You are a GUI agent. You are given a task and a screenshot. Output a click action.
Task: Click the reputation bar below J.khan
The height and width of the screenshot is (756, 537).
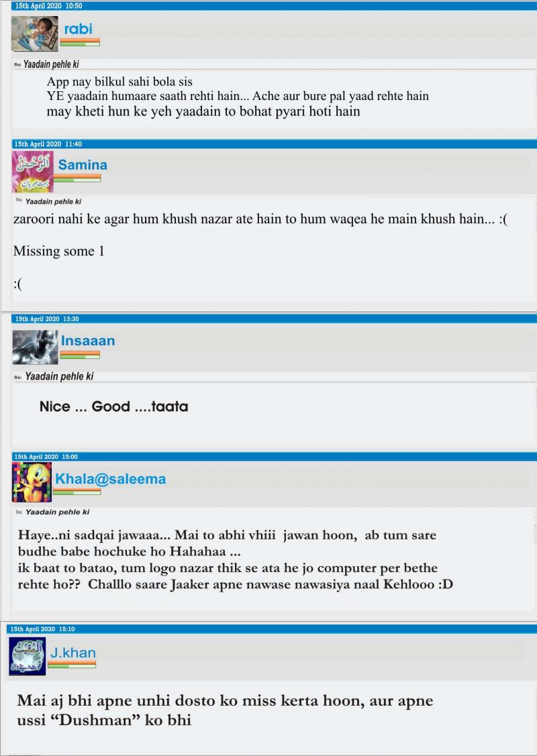(x=72, y=665)
